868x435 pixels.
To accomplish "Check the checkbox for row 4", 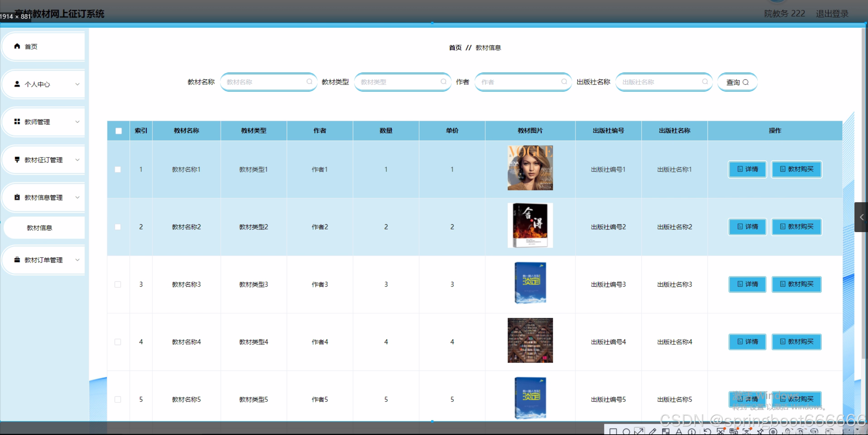I will pos(118,342).
